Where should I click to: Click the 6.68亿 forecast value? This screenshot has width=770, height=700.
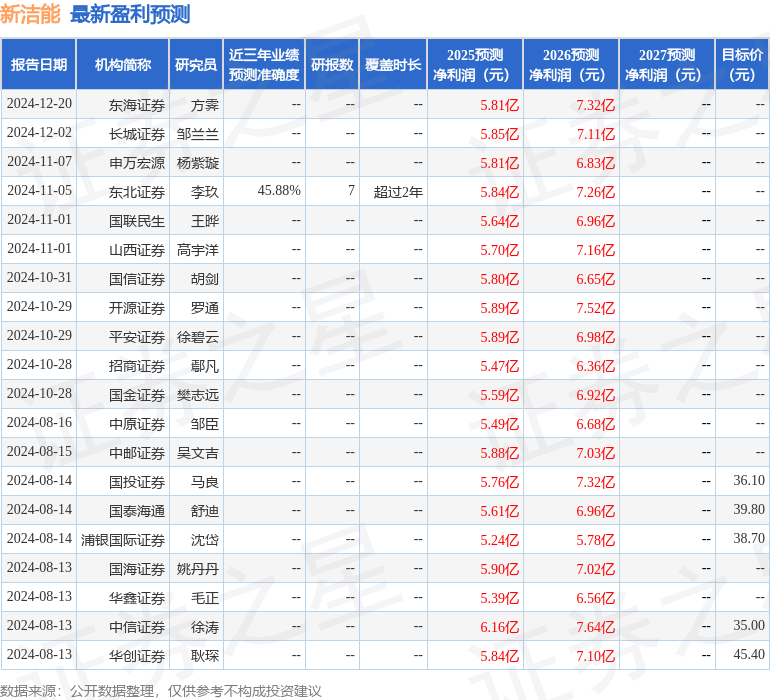596,424
